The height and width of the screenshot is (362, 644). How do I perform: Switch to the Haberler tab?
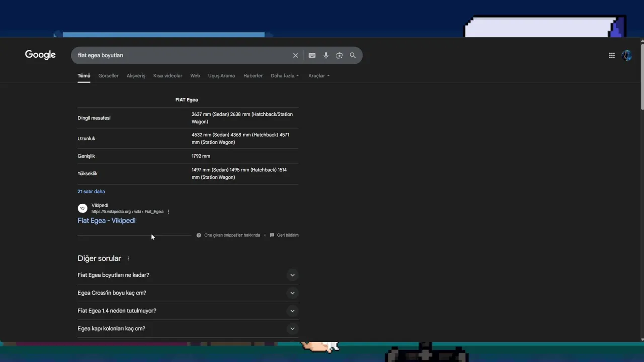253,76
